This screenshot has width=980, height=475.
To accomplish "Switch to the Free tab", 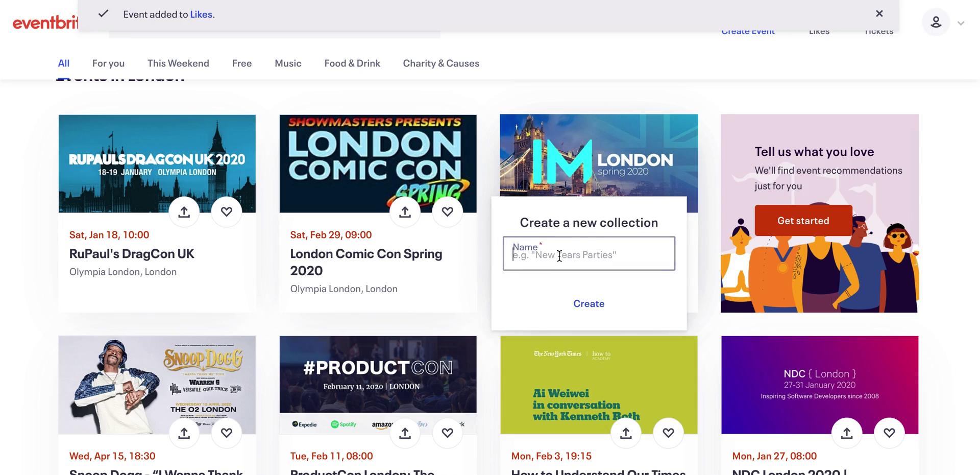I will click(242, 63).
